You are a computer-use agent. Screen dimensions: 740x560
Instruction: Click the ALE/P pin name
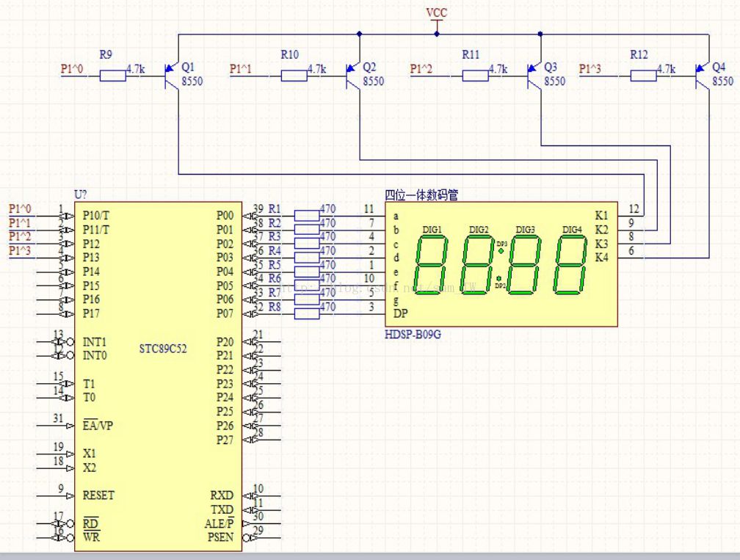[x=219, y=524]
